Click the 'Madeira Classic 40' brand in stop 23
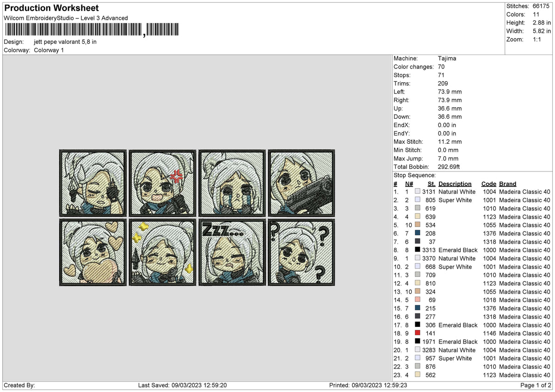 click(x=525, y=375)
